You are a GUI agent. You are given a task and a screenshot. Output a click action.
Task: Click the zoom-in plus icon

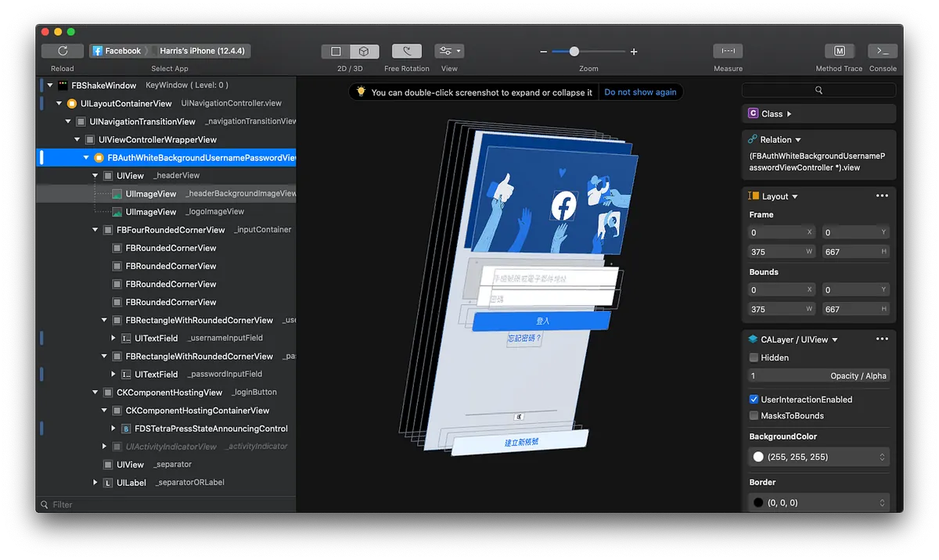pos(634,52)
